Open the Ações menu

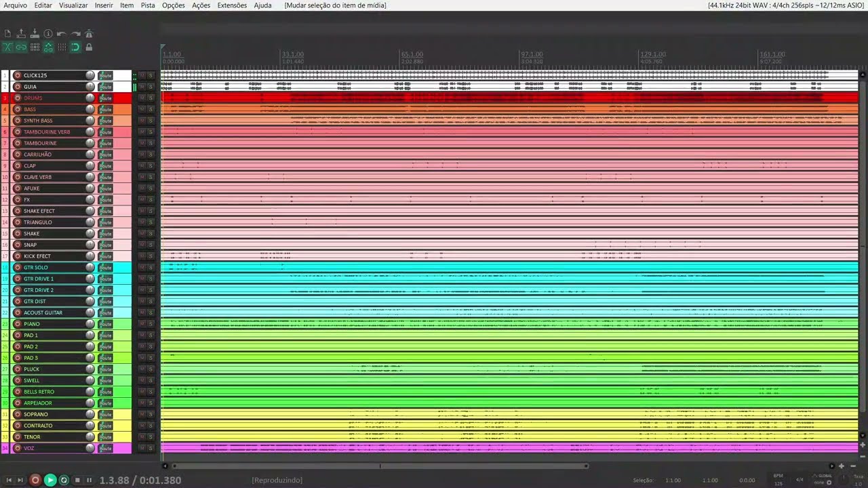tap(201, 5)
